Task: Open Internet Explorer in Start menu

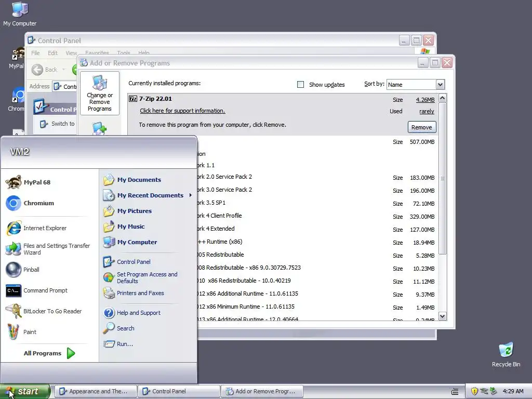Action: pyautogui.click(x=36, y=228)
